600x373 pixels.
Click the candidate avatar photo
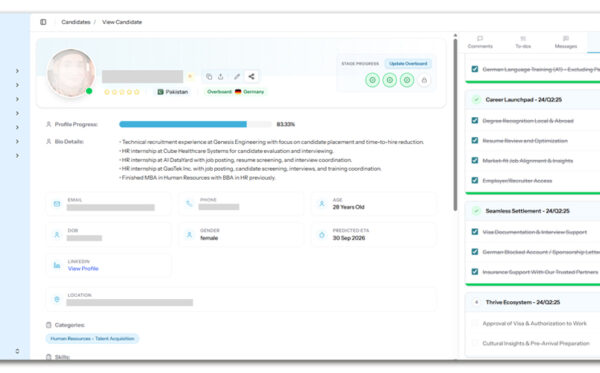71,73
